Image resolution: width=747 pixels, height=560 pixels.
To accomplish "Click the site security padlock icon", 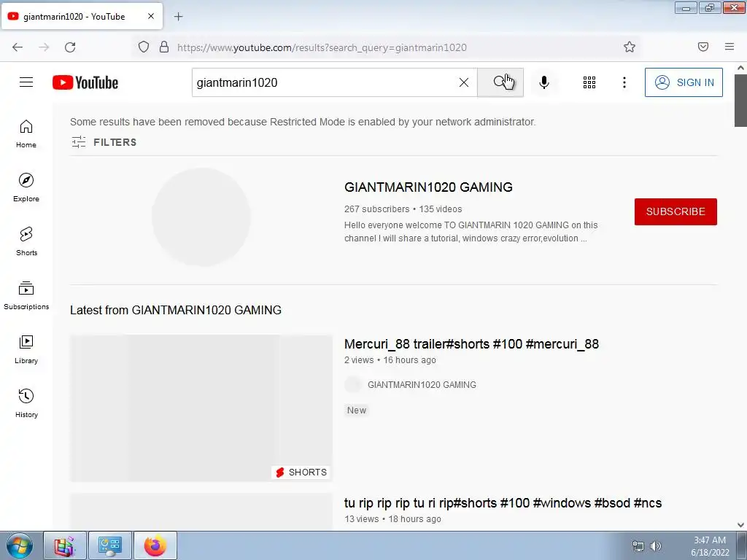I will [164, 47].
